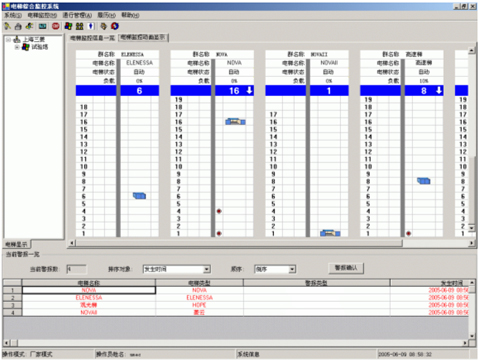
Task: Select the 电梯显示 tab below the tree panel
Action: (x=17, y=245)
